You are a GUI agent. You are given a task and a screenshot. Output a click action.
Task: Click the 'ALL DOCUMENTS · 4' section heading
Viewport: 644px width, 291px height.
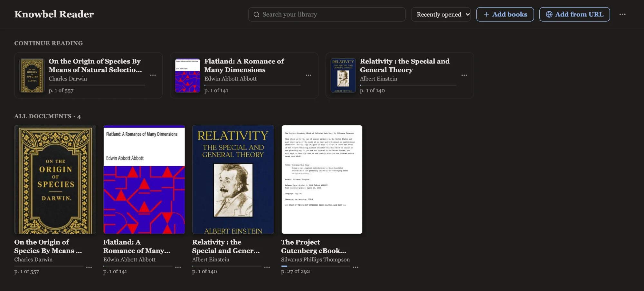(x=48, y=116)
